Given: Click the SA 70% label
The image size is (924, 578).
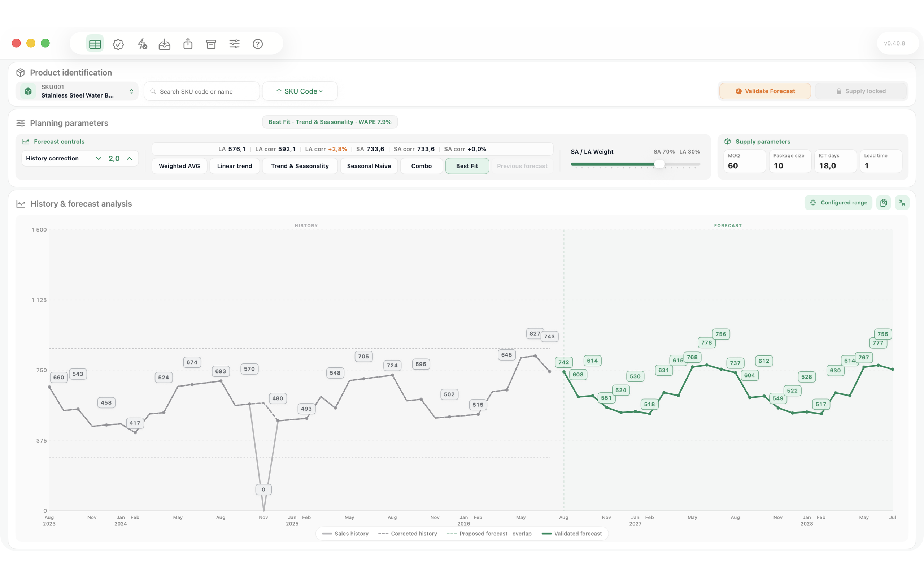Looking at the screenshot, I should coord(664,152).
